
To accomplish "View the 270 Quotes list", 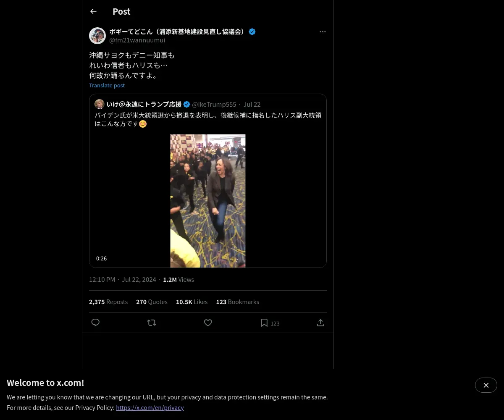I will click(152, 302).
